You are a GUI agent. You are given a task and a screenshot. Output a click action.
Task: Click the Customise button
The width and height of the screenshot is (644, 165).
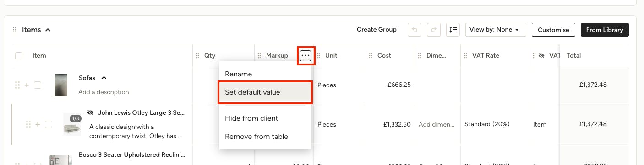point(553,30)
